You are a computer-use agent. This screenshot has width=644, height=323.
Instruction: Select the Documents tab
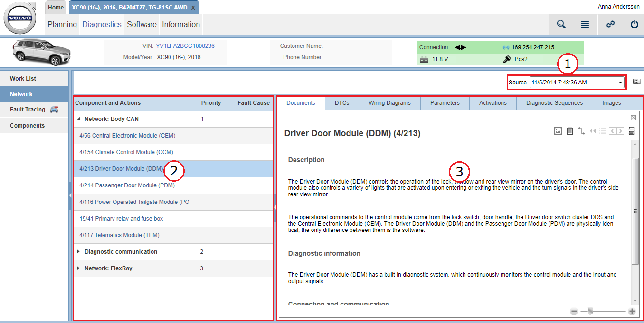pyautogui.click(x=301, y=103)
